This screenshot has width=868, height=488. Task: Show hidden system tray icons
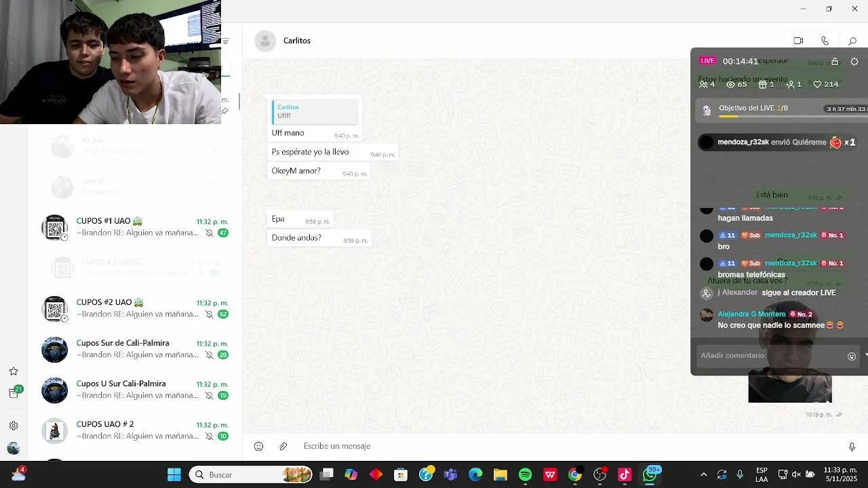pyautogui.click(x=703, y=474)
